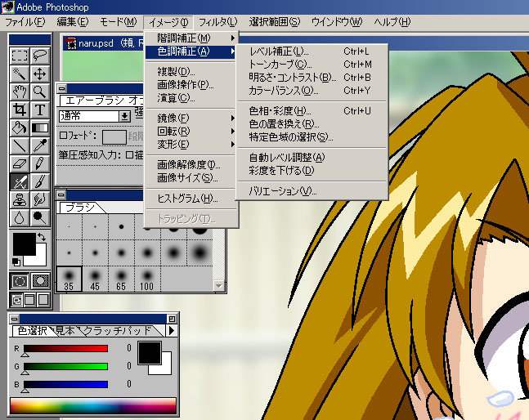Select the Hand tool
The height and width of the screenshot is (420, 529).
tap(20, 92)
